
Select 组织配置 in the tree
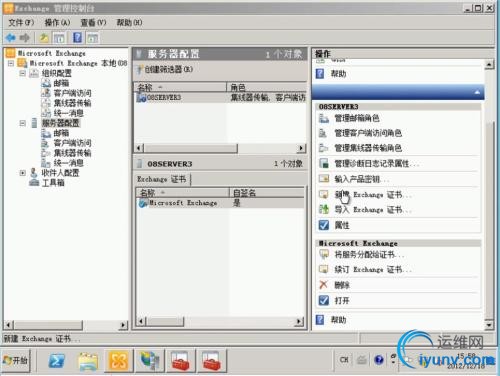[x=56, y=73]
